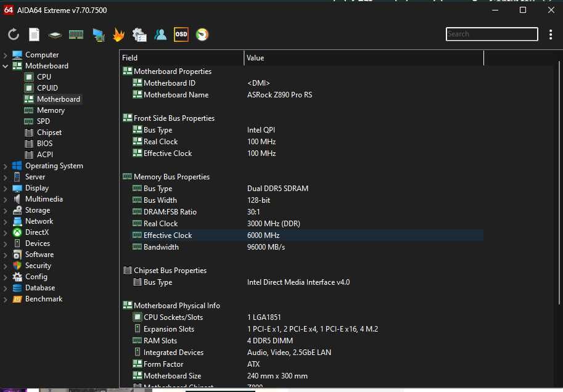
Task: Expand the DirectX tree node
Action: click(5, 232)
